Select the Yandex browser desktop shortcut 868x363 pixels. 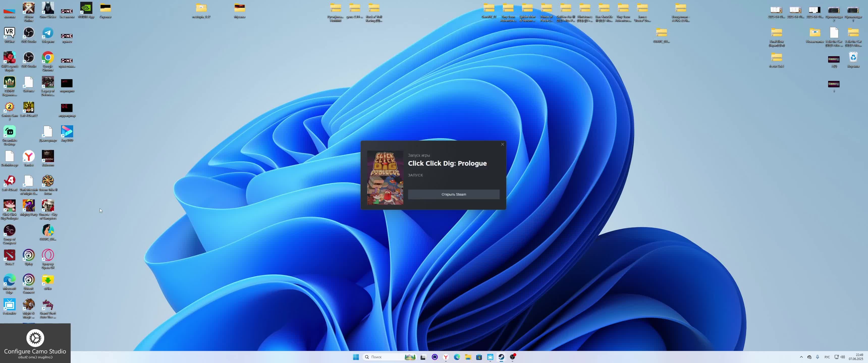coord(29,158)
